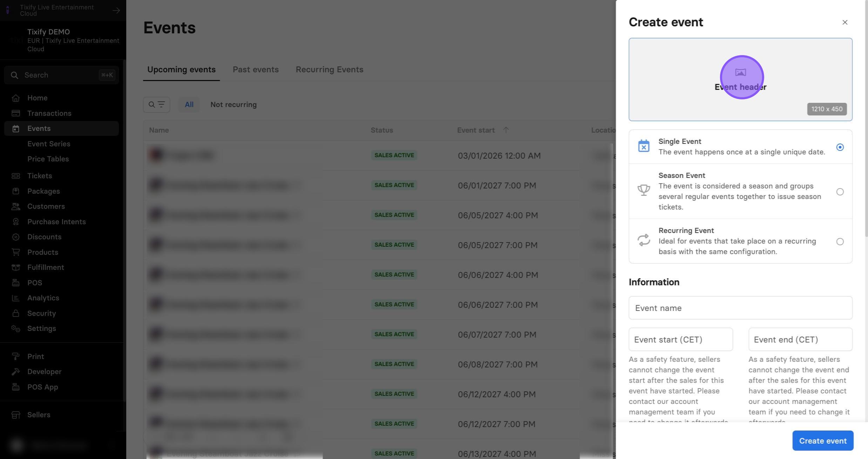Click the Products cart icon

(15, 252)
